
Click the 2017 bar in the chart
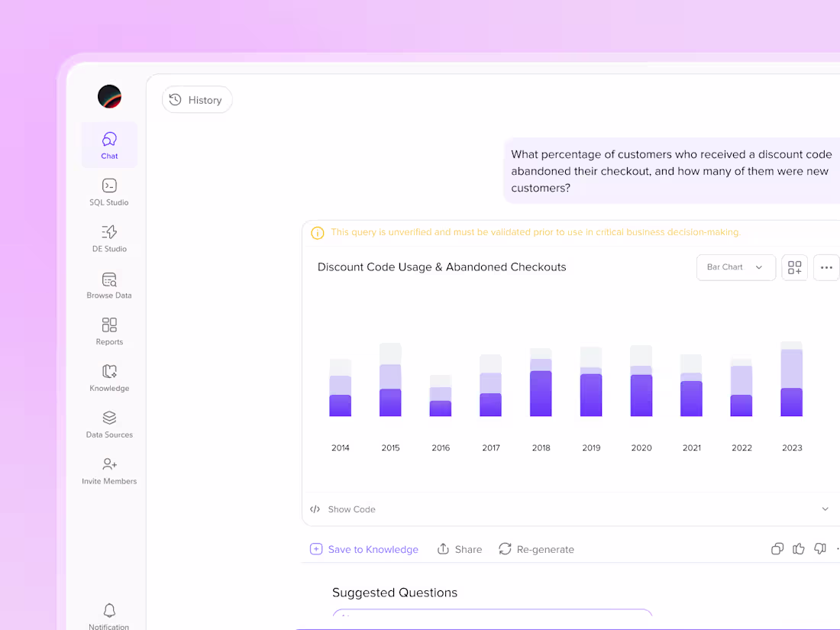[x=491, y=385]
